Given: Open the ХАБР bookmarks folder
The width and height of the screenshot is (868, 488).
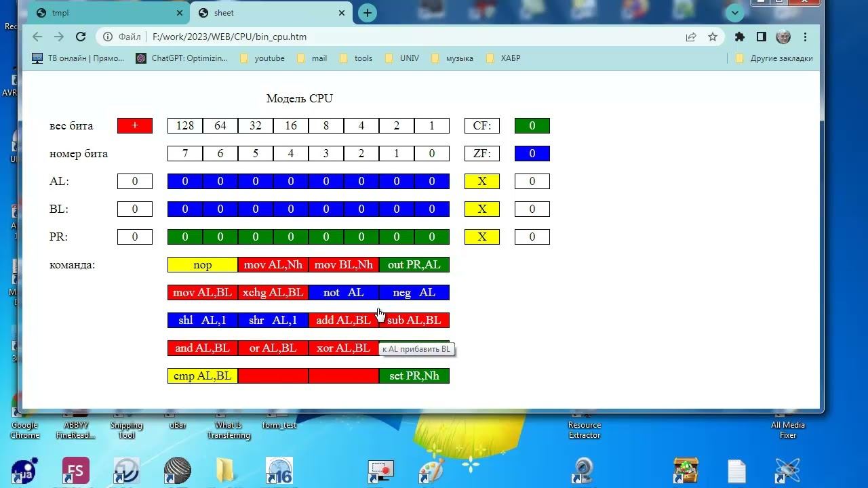Looking at the screenshot, I should [503, 58].
